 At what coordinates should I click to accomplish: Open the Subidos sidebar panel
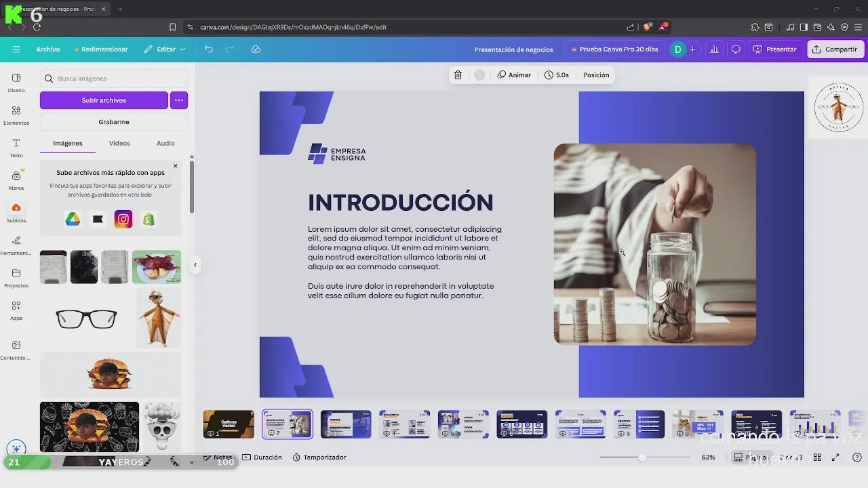[x=16, y=213]
